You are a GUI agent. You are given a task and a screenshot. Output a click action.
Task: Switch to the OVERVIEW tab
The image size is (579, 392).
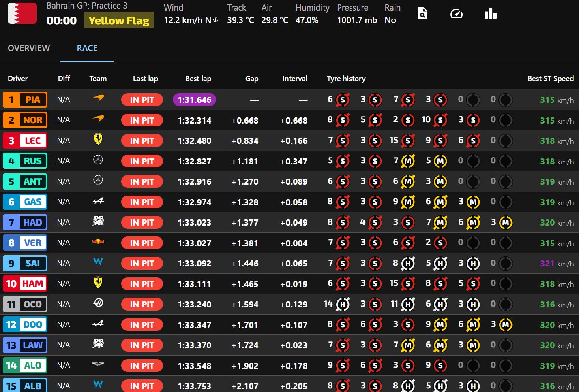point(29,48)
